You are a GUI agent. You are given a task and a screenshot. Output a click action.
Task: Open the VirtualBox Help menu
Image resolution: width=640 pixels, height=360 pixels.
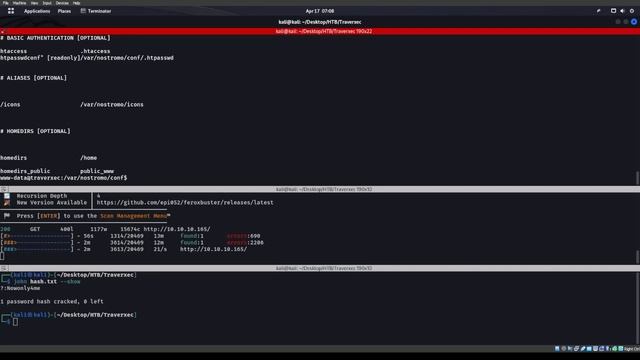tap(76, 3)
